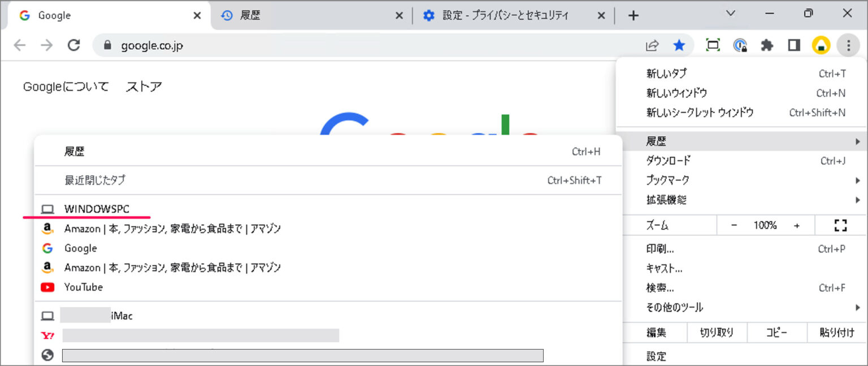Open the Chrome three-dot menu
Image resolution: width=868 pixels, height=366 pixels.
coord(848,46)
